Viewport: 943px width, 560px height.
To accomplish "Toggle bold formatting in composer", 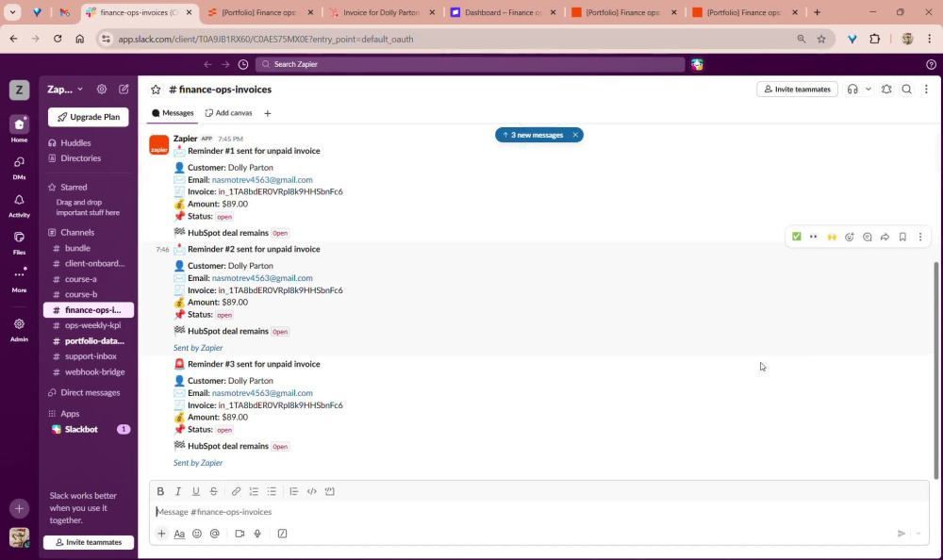I will point(160,491).
